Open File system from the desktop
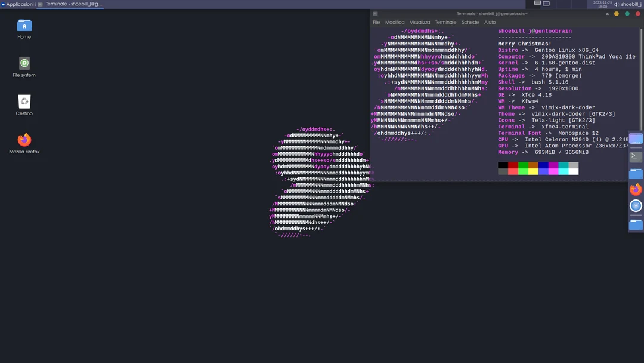Viewport: 644px width, 363px height. coord(24,64)
